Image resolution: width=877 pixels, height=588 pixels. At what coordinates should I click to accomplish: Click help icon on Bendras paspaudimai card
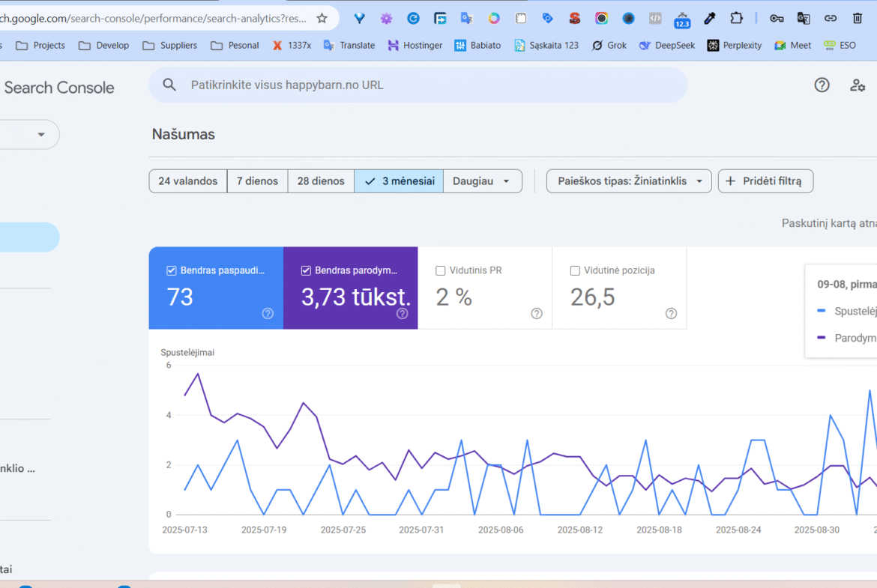pos(268,313)
